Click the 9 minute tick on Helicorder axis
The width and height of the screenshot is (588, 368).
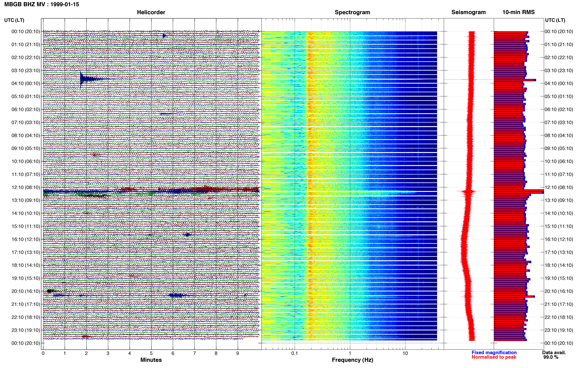(238, 353)
